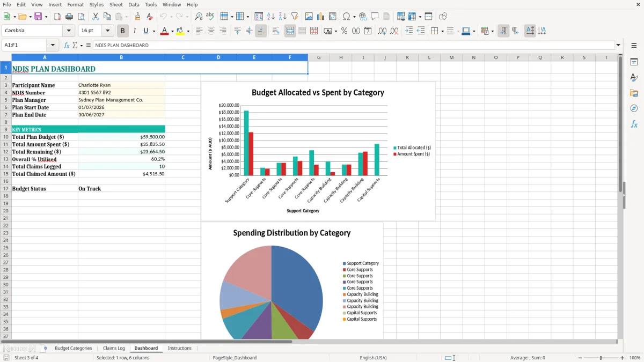Expand the formula bar

(x=618, y=46)
